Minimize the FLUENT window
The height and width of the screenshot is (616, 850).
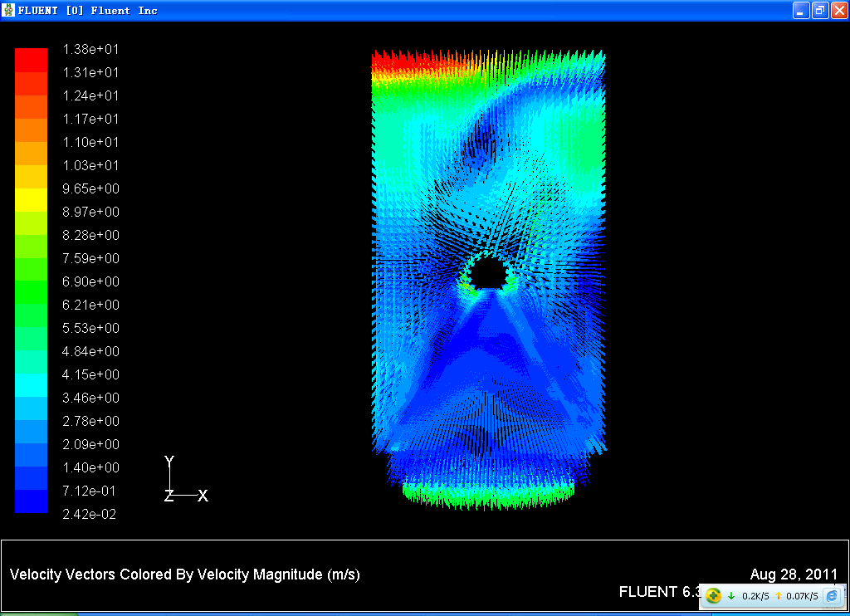800,11
